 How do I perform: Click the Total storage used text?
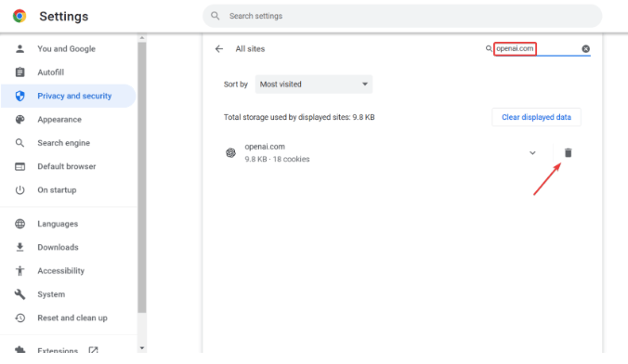tap(299, 117)
